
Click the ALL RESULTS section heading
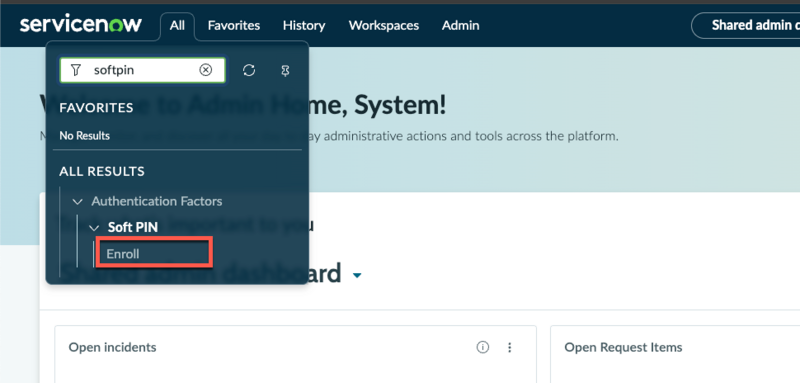click(x=102, y=171)
